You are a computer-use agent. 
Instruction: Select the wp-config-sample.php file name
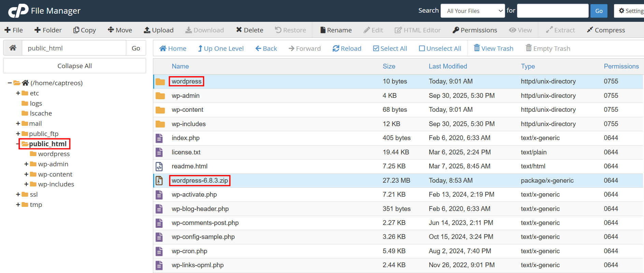[203, 237]
